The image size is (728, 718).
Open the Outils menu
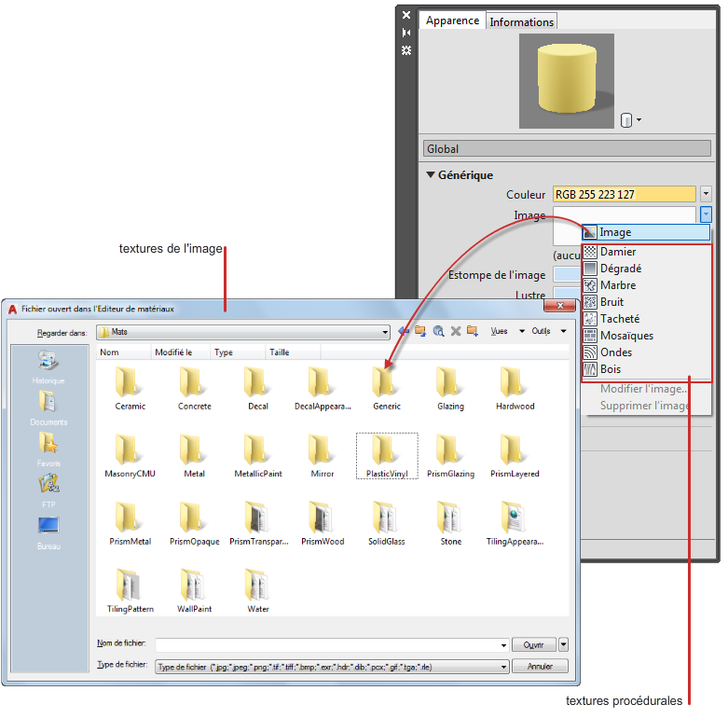pos(549,331)
